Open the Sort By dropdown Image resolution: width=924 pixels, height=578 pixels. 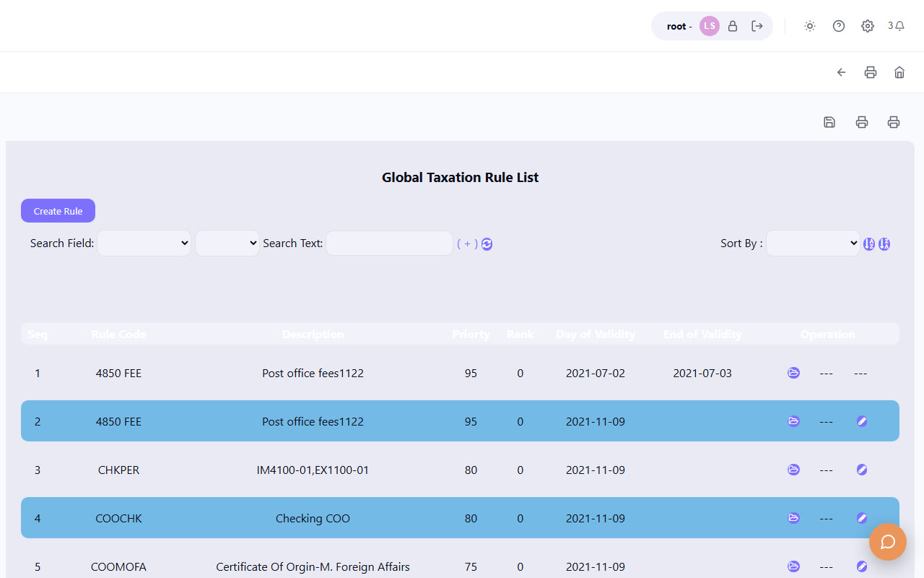(813, 243)
